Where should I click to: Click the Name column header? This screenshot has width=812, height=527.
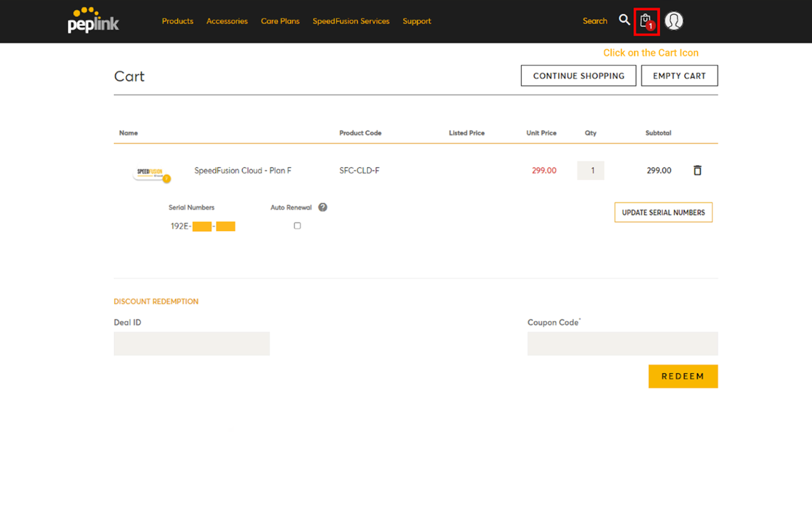[x=128, y=133]
